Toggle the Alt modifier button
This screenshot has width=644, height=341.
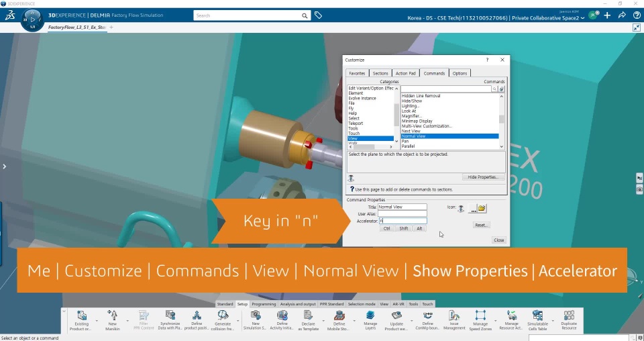pos(419,228)
